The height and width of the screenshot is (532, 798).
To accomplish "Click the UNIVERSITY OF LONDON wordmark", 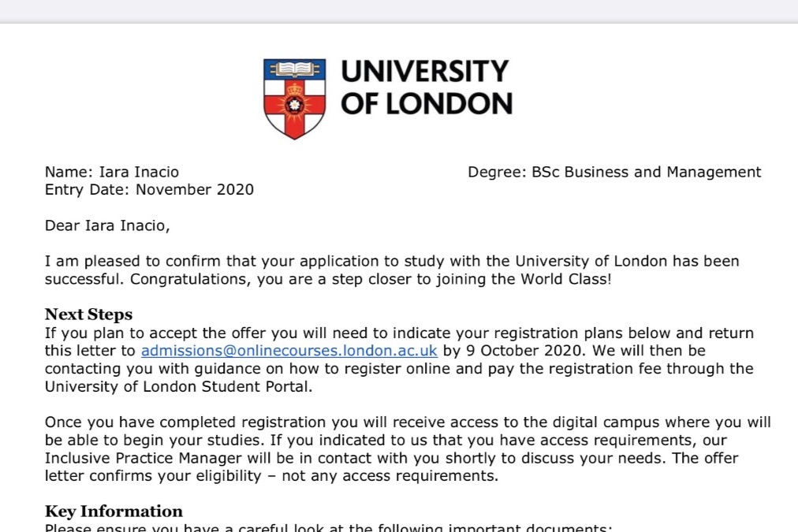I will click(x=427, y=87).
